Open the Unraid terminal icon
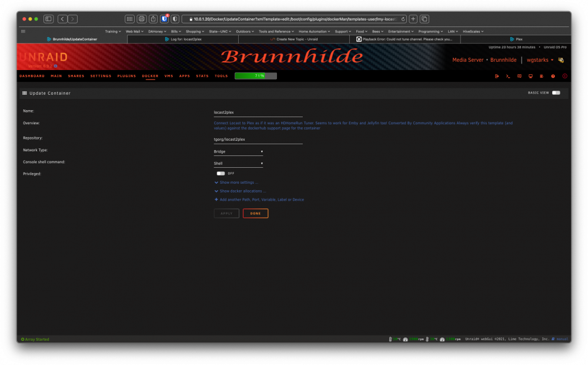Viewport: 588px width, 365px height. tap(508, 76)
